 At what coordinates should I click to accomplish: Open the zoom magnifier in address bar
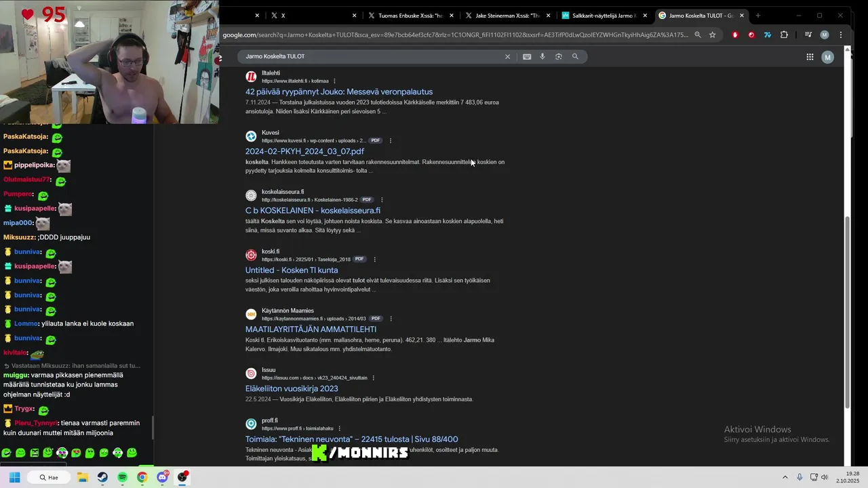coord(698,35)
